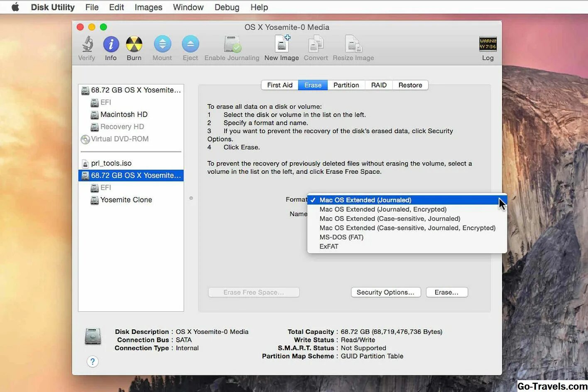Open the File menu
The height and width of the screenshot is (392, 588).
point(92,7)
